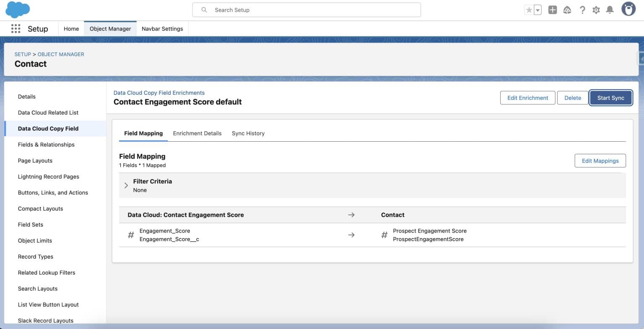Click the OBJECT MANAGER breadcrumb link
The height and width of the screenshot is (329, 644).
click(61, 54)
